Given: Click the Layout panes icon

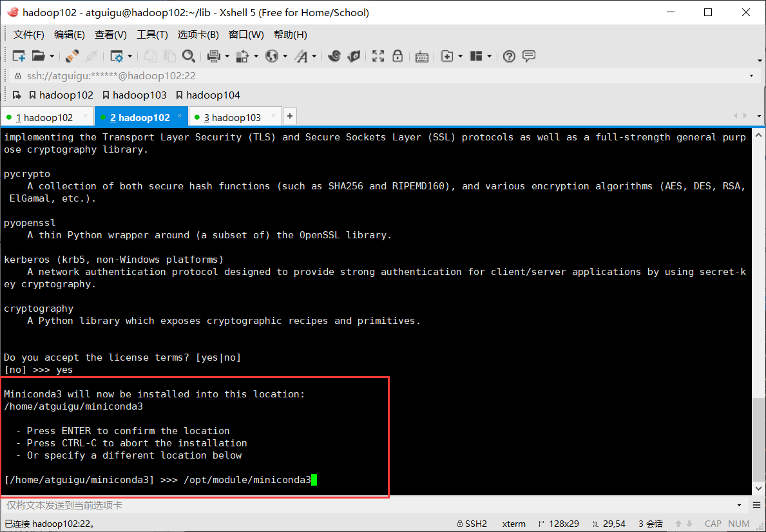Looking at the screenshot, I should tap(476, 56).
